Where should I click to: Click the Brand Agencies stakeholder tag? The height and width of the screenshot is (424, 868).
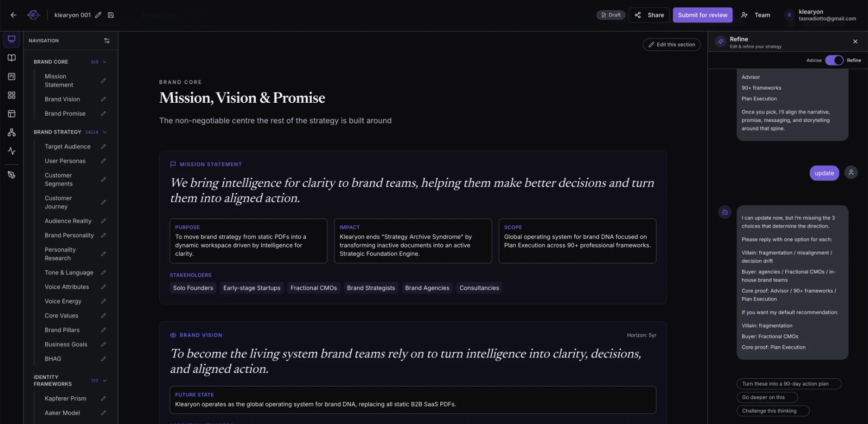427,288
